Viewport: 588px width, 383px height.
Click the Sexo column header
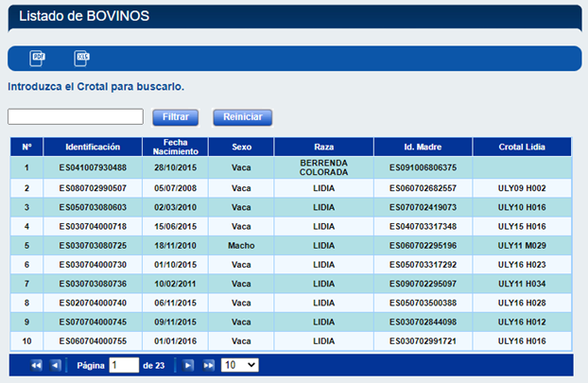coord(242,148)
